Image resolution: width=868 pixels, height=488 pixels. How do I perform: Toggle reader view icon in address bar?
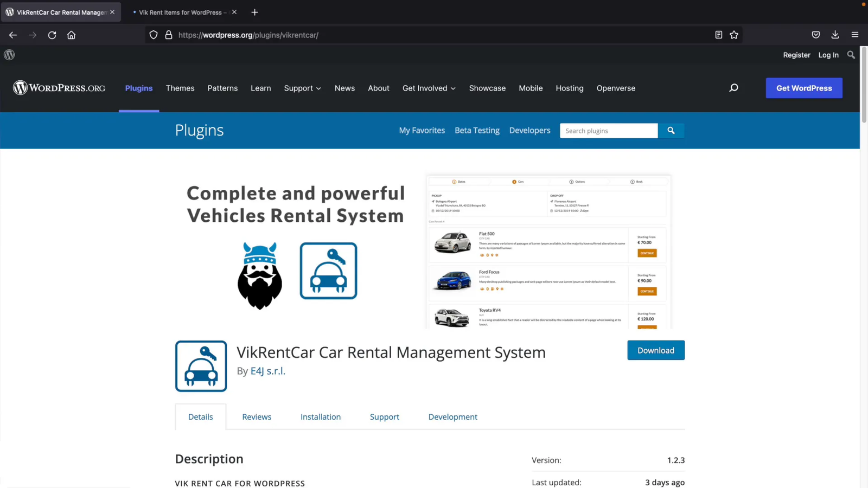tap(718, 35)
